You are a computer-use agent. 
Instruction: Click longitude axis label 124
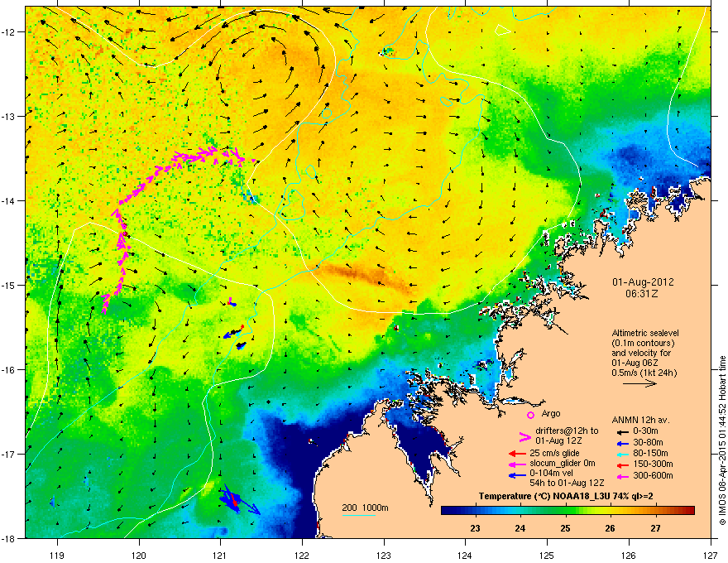(x=465, y=555)
